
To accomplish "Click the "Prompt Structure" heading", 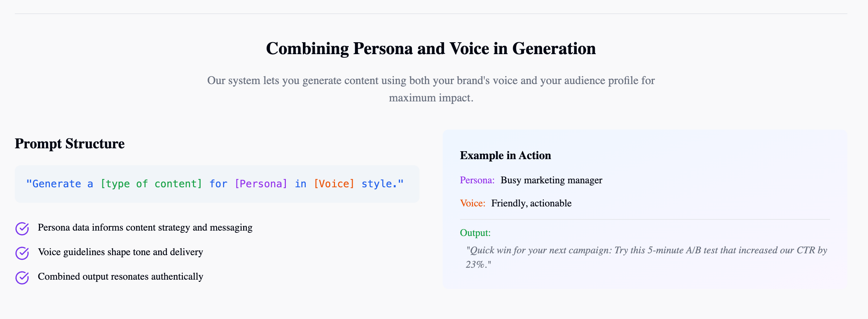I will coord(70,144).
